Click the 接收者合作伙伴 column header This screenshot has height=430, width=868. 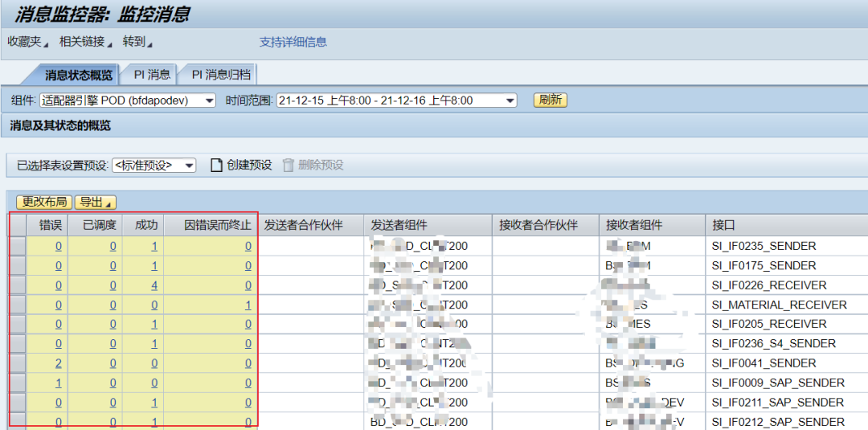point(545,225)
